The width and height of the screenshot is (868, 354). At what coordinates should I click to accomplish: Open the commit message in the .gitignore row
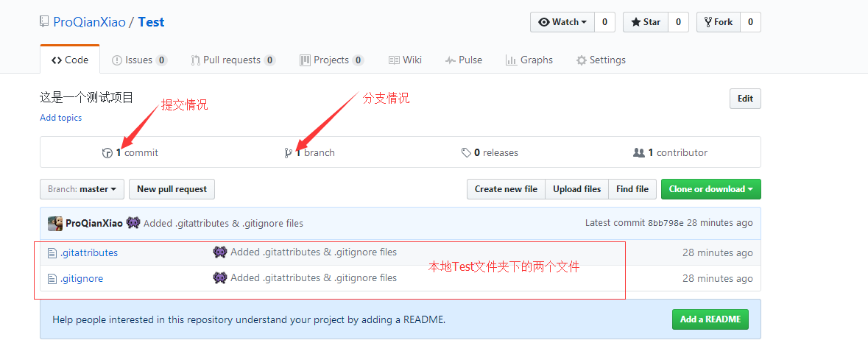click(314, 277)
